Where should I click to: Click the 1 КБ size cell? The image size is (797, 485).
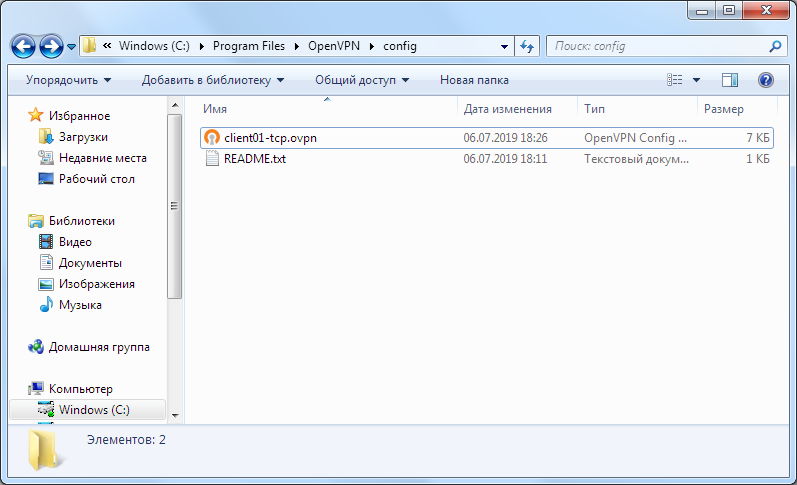coord(758,159)
